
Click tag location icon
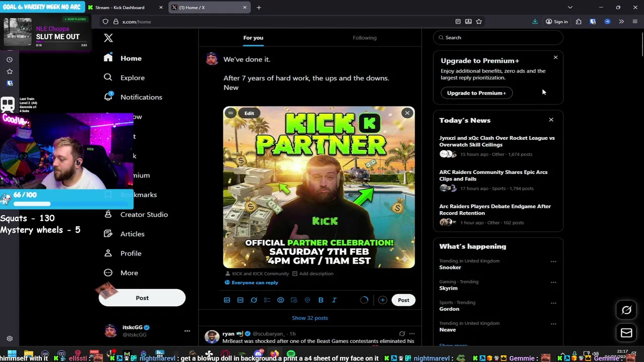pyautogui.click(x=307, y=300)
